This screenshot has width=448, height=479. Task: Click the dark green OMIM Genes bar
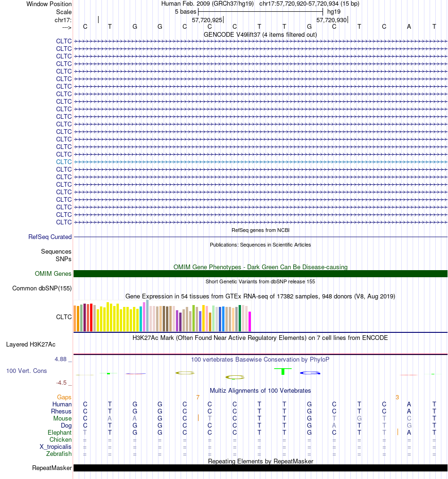point(260,274)
